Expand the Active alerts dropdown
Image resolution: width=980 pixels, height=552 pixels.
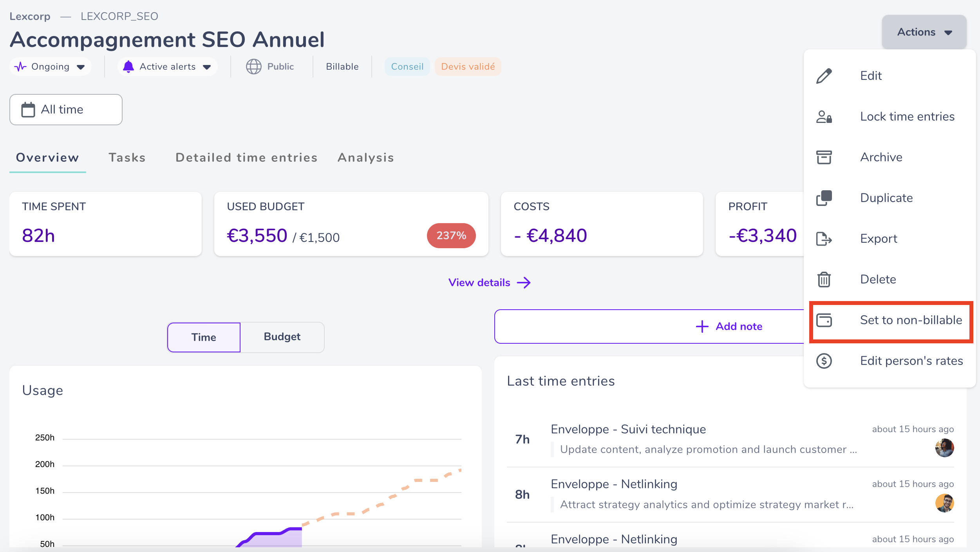[168, 67]
